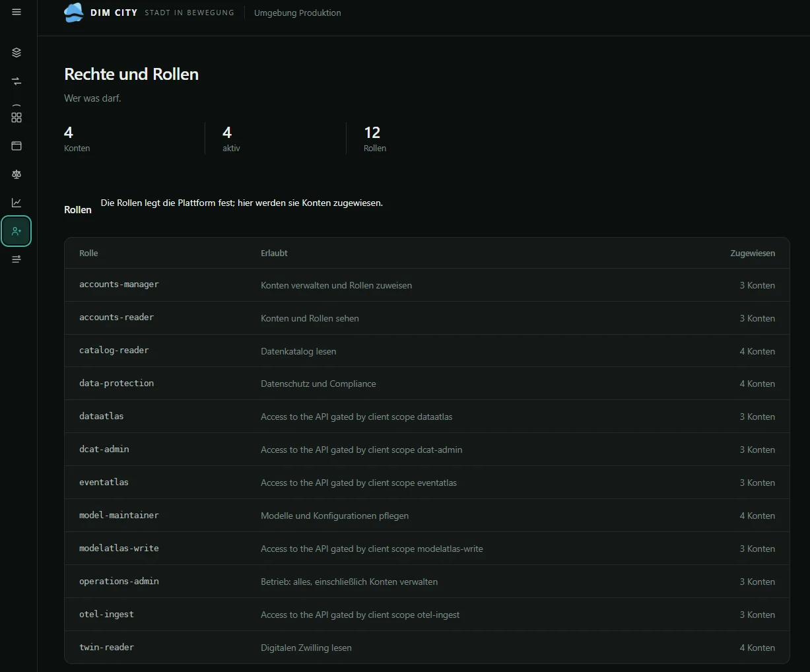The image size is (810, 672).
Task: Select the operations-admin role name
Action: point(119,582)
